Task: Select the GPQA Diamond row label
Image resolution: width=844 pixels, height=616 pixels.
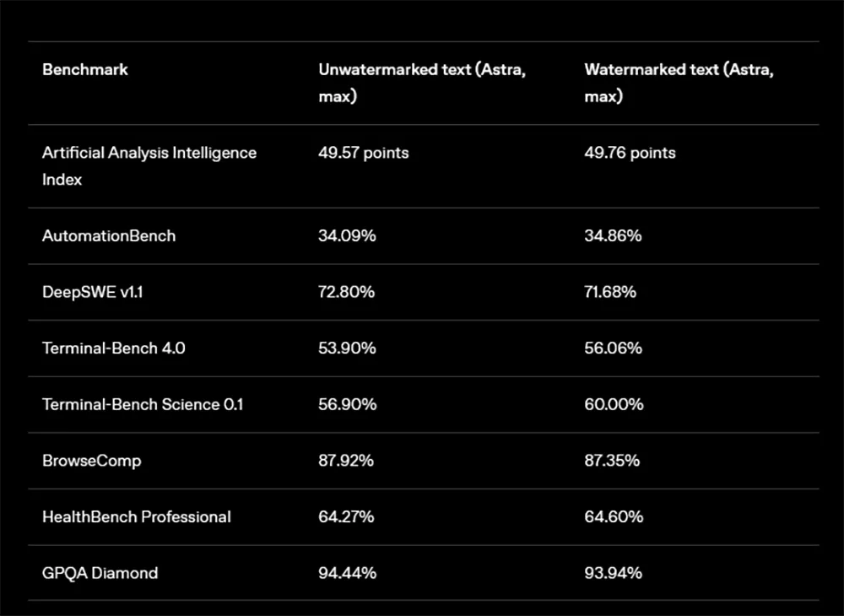Action: tap(100, 574)
